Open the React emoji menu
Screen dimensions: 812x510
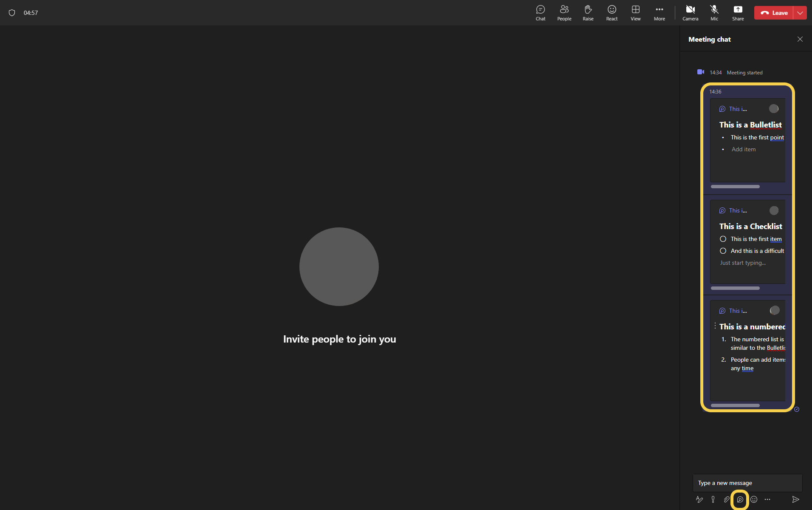pos(612,13)
